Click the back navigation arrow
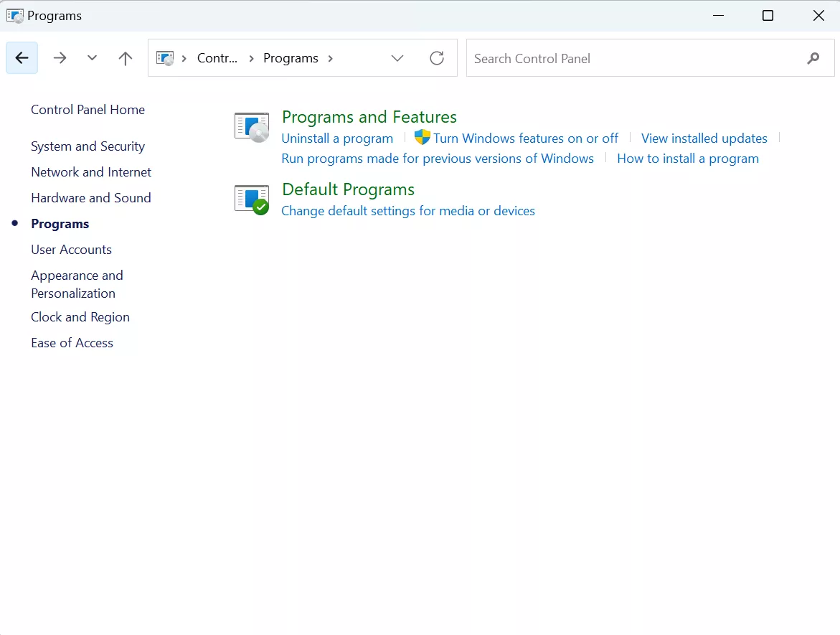Viewport: 840px width, 635px height. 21,57
